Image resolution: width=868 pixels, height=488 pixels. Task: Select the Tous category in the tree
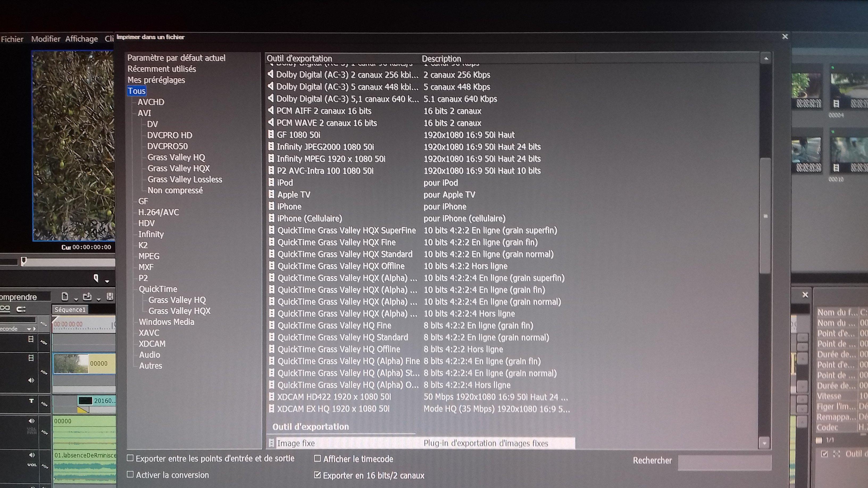point(136,91)
